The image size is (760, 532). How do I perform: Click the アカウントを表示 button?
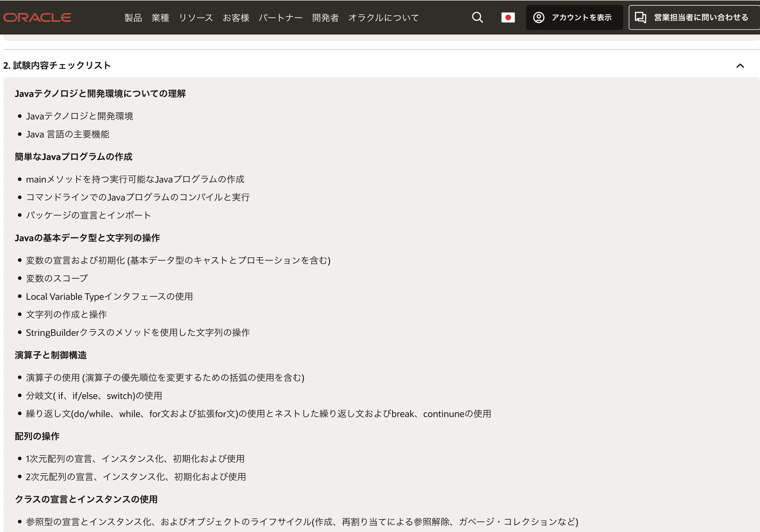pos(574,17)
